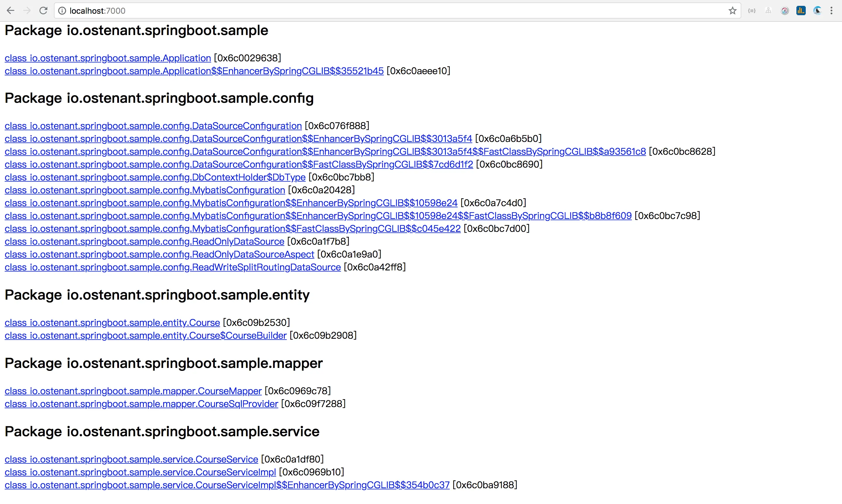The image size is (842, 504).
Task: Open the sailboat extension icon
Action: click(x=817, y=11)
